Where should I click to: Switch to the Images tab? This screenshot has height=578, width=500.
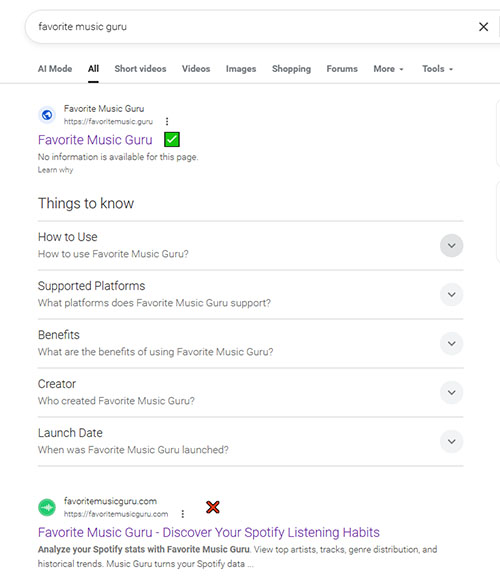coord(241,69)
